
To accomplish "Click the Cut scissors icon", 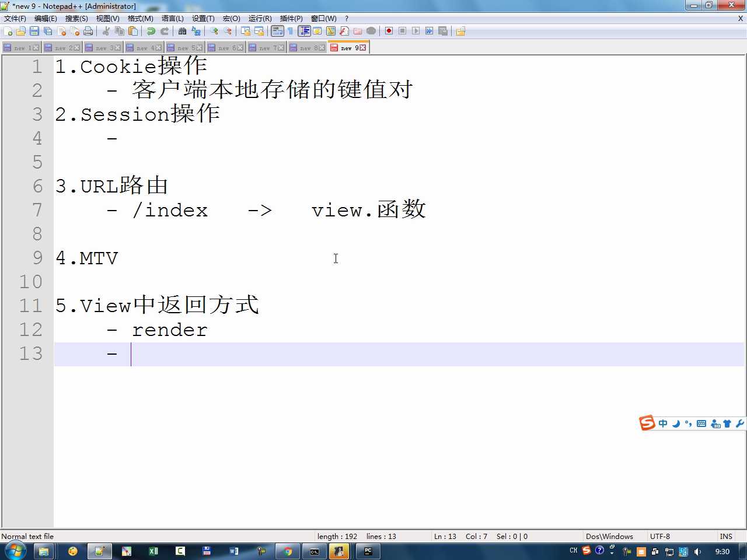I will click(106, 31).
